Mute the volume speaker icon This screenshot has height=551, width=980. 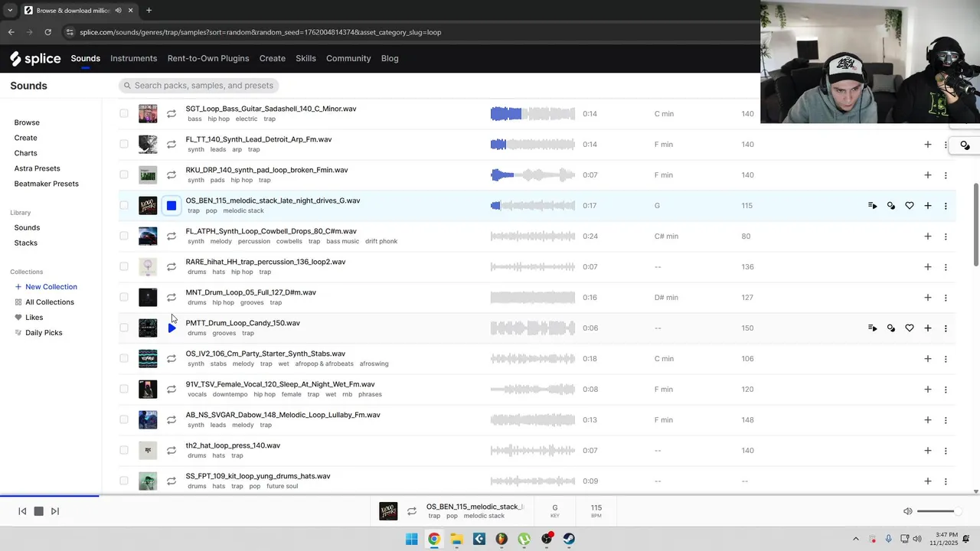pyautogui.click(x=907, y=511)
